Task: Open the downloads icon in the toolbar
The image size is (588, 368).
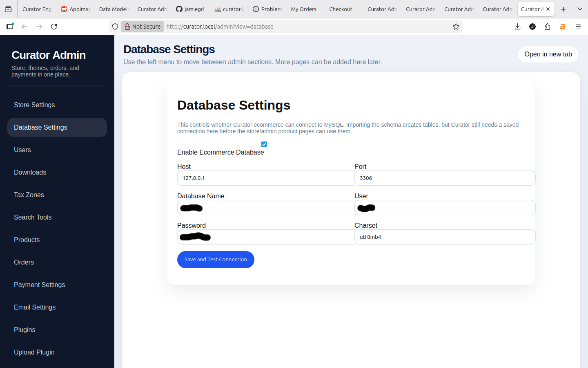Action: (x=517, y=27)
